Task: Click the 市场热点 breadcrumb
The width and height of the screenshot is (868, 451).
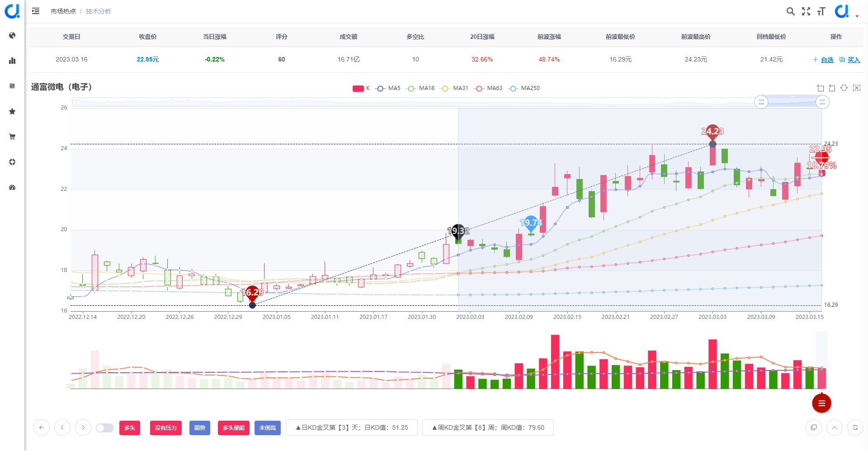Action: pos(63,11)
